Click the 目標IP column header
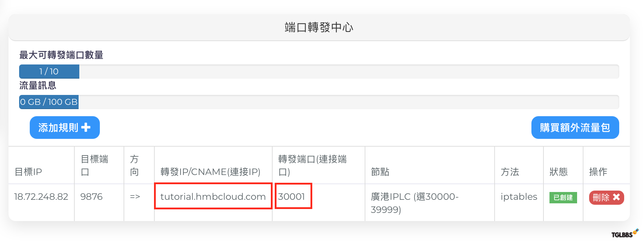The height and width of the screenshot is (243, 644). tap(28, 172)
